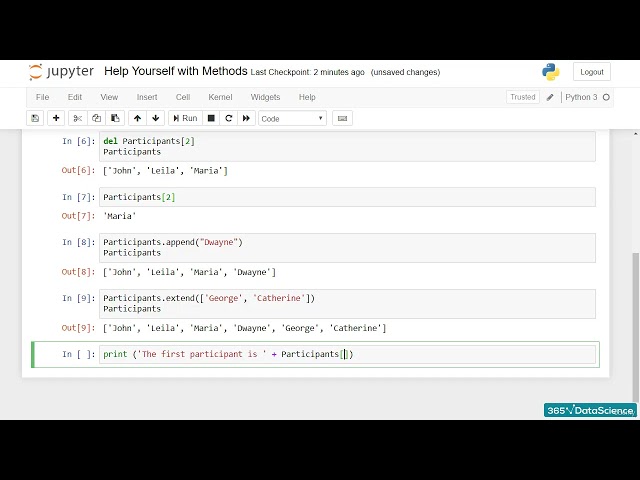Viewport: 640px width, 480px height.
Task: Click the scrollbar up arrow
Action: [x=636, y=133]
